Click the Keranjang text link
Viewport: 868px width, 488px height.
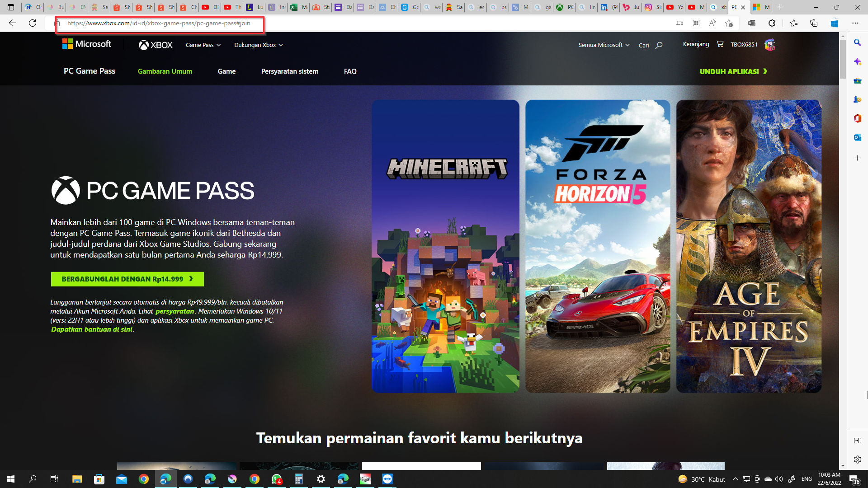(x=696, y=44)
